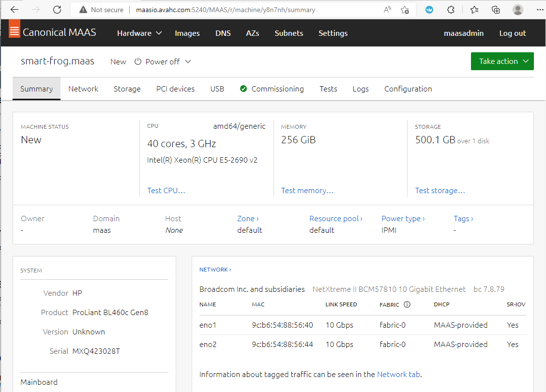Click the Read aloud icon in address bar

point(387,10)
